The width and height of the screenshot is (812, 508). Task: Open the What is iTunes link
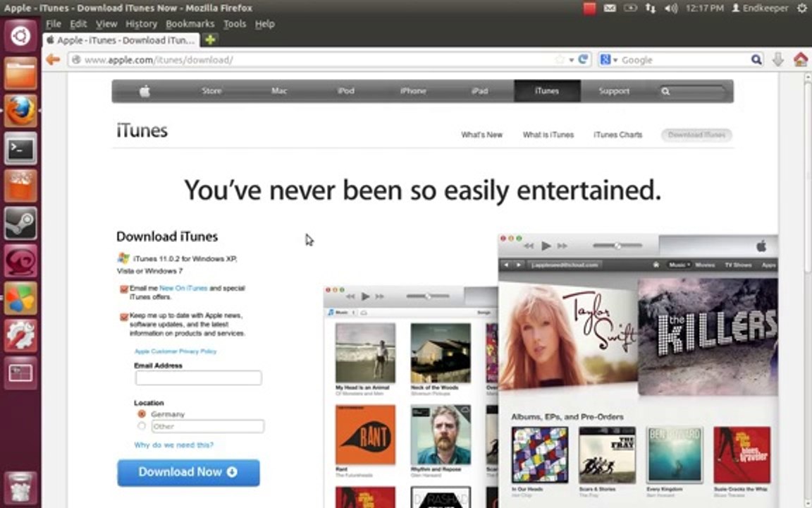click(x=548, y=135)
